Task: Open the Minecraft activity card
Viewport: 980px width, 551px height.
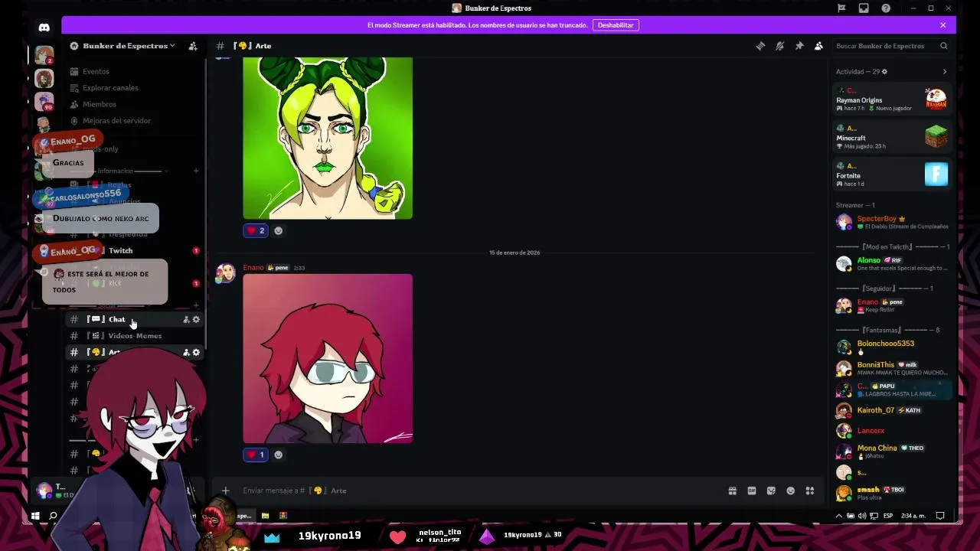Action: [x=892, y=137]
